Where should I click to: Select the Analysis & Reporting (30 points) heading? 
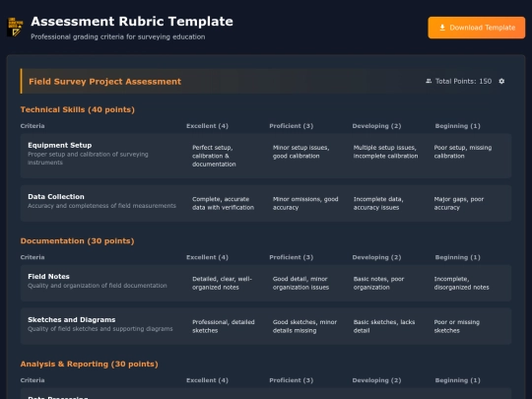click(x=89, y=365)
